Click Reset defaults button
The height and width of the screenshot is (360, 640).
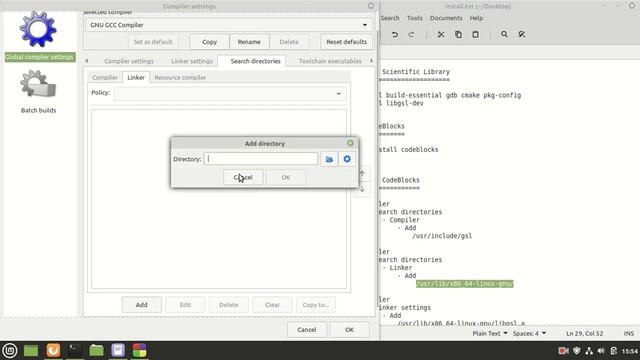coord(347,42)
